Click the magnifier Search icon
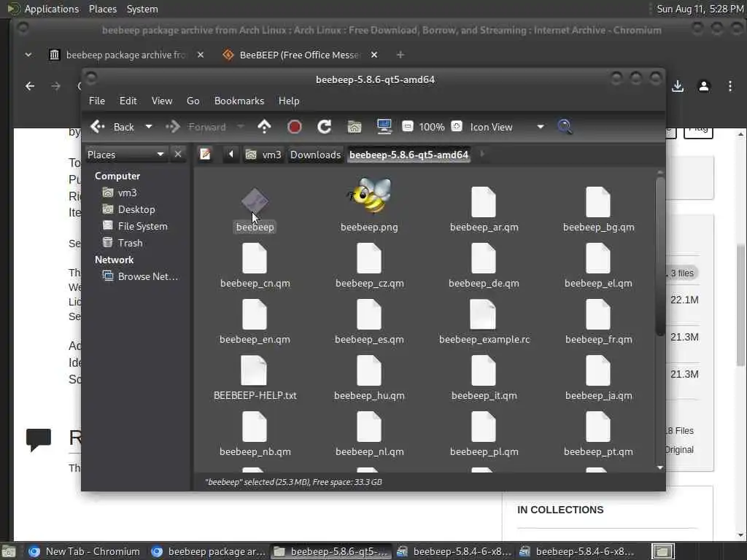Viewport: 747px width, 560px height. [x=565, y=127]
